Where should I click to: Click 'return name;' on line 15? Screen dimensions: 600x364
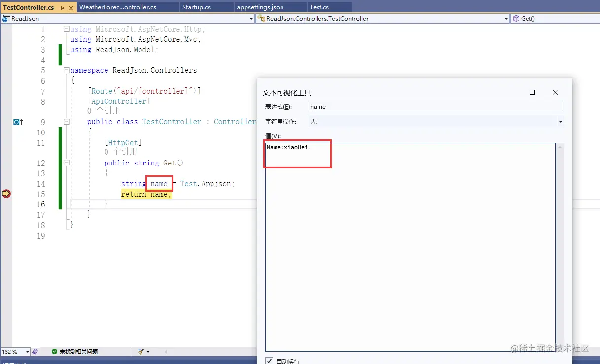146,194
